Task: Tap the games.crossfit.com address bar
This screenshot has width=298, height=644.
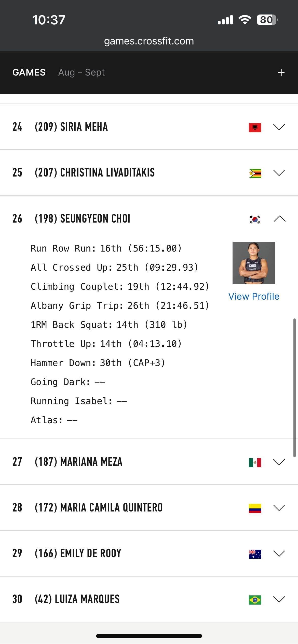Action: point(149,41)
